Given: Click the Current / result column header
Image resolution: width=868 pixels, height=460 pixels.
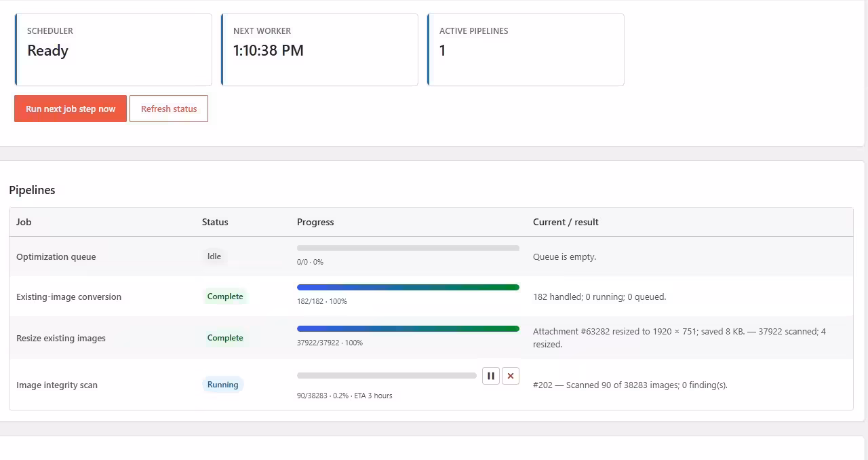Looking at the screenshot, I should click(x=566, y=222).
